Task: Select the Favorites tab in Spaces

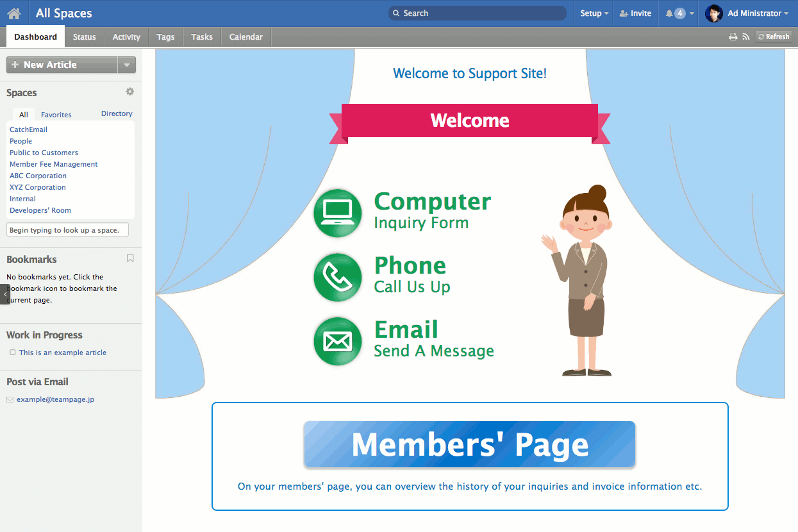Action: (x=56, y=115)
